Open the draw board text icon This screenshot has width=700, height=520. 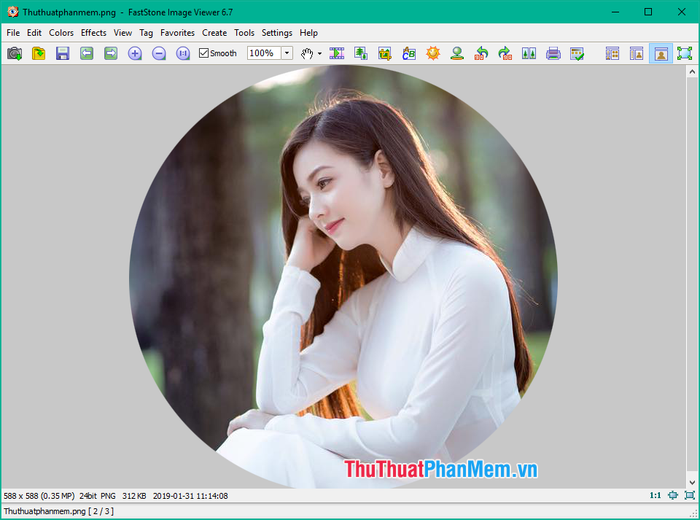pyautogui.click(x=409, y=54)
